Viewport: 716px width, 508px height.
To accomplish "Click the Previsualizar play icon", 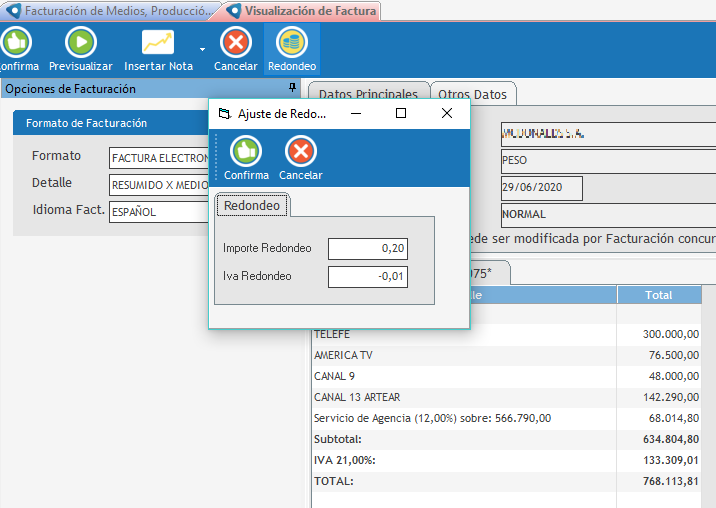I will click(80, 43).
